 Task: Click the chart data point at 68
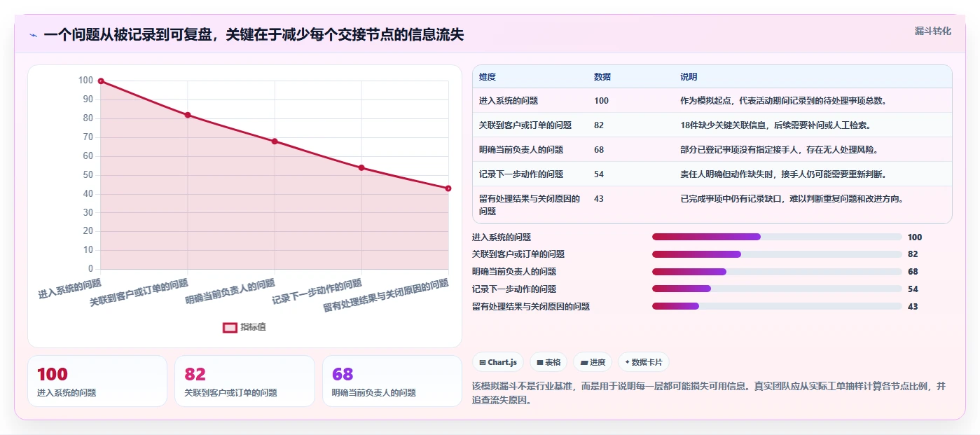[275, 141]
